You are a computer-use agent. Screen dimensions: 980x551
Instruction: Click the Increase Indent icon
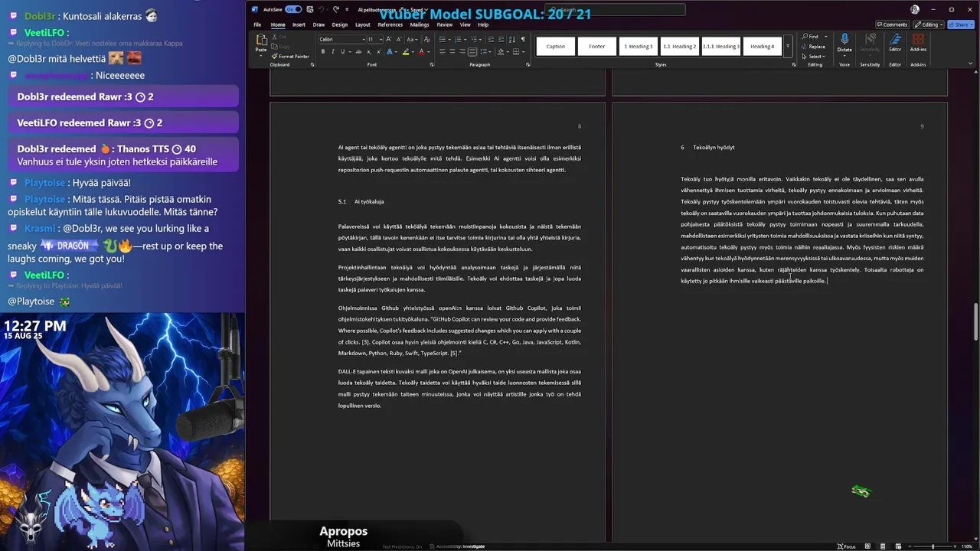501,39
